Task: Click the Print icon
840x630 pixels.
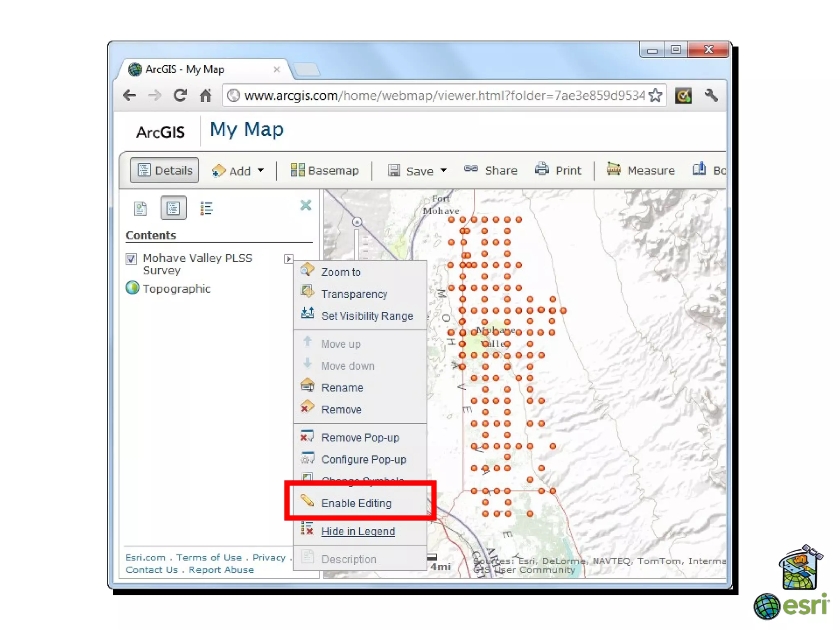Action: pos(542,169)
